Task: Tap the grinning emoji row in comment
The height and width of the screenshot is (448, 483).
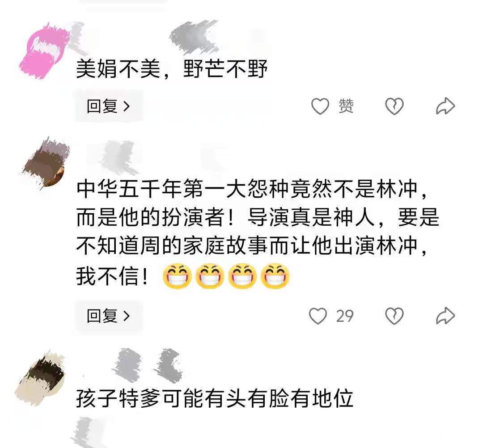Action: (x=226, y=276)
